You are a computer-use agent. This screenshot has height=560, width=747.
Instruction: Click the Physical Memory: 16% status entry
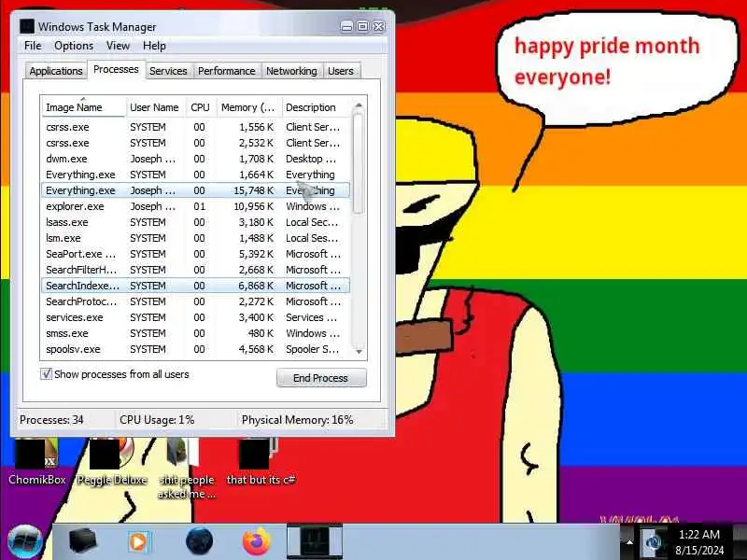click(x=297, y=419)
